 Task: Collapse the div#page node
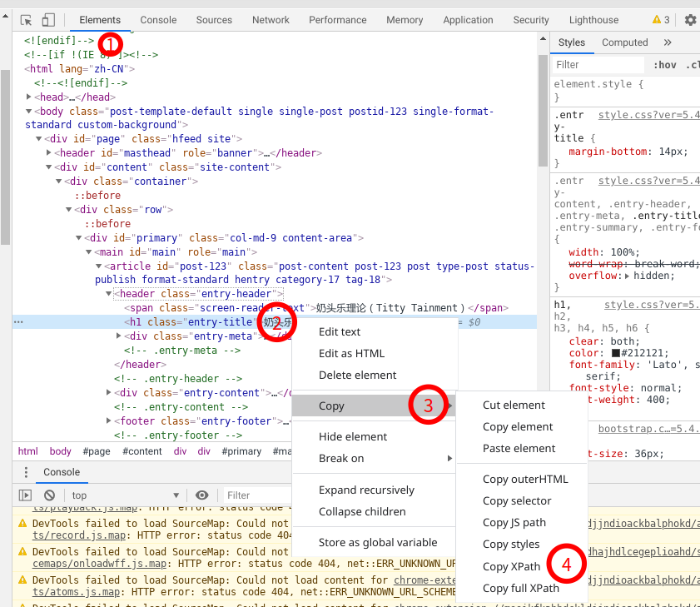[x=39, y=139]
